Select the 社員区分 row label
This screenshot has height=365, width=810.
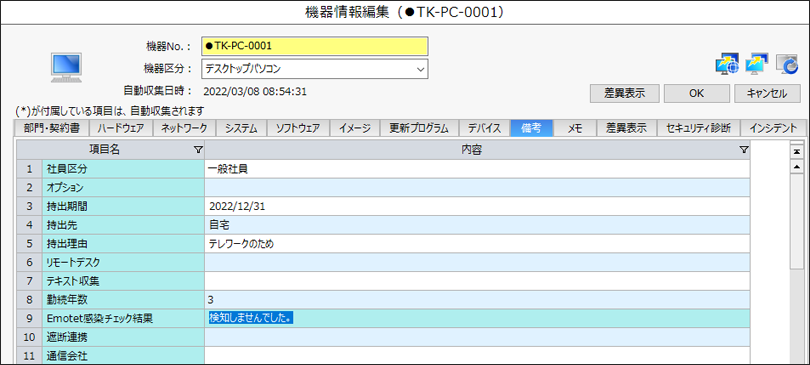123,169
